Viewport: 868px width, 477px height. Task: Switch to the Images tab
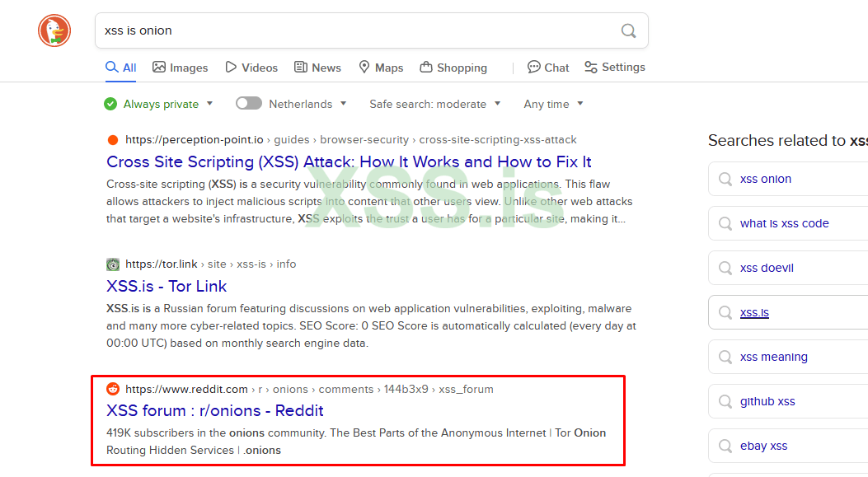click(x=181, y=68)
